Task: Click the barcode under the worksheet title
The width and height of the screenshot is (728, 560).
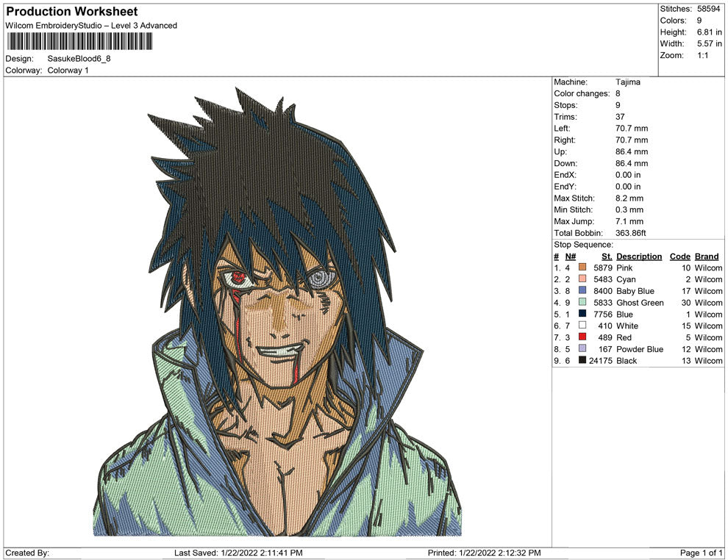Action: tap(79, 41)
